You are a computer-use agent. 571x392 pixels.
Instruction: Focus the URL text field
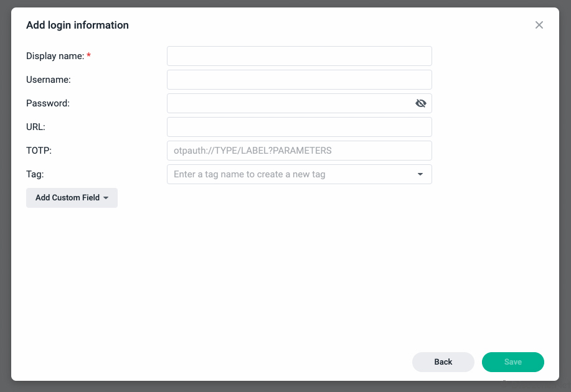(300, 127)
